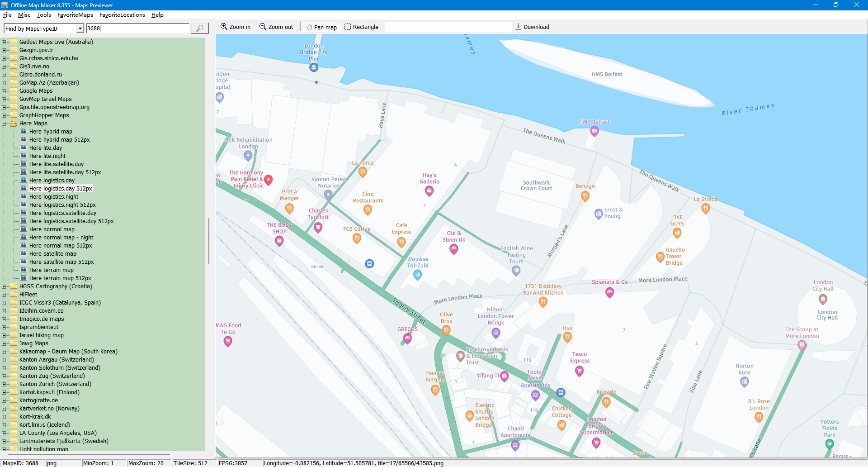Click the London Bridge City Pier ferry icon
The width and height of the screenshot is (868, 467).
[314, 67]
